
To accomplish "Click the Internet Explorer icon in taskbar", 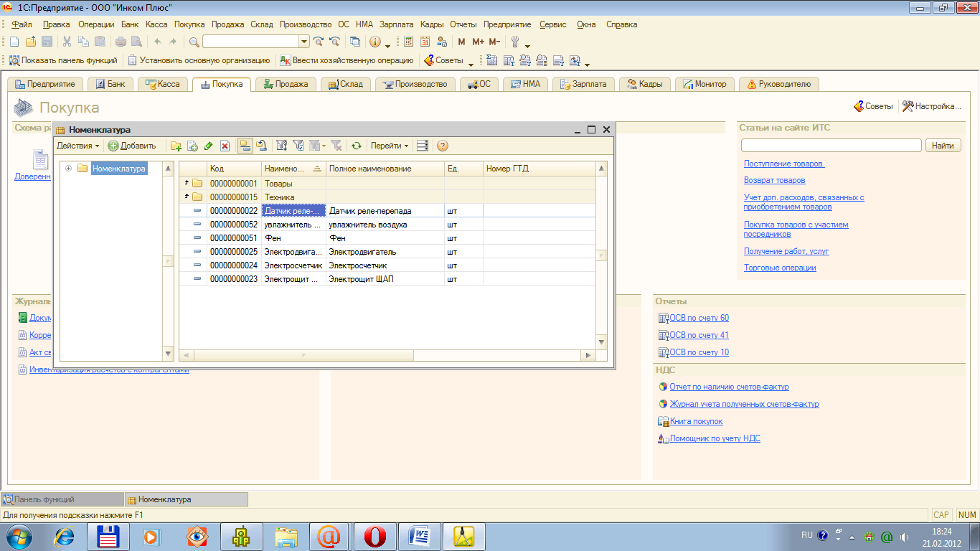I will tap(63, 535).
